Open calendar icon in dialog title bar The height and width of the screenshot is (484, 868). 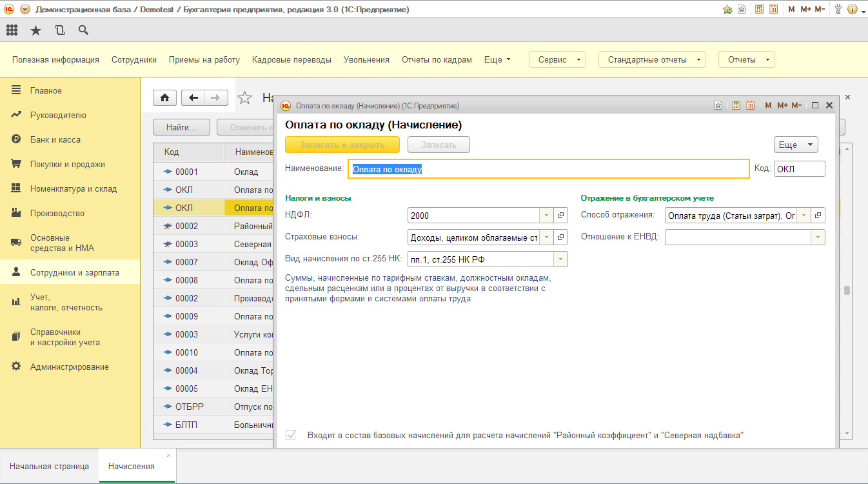coord(750,105)
